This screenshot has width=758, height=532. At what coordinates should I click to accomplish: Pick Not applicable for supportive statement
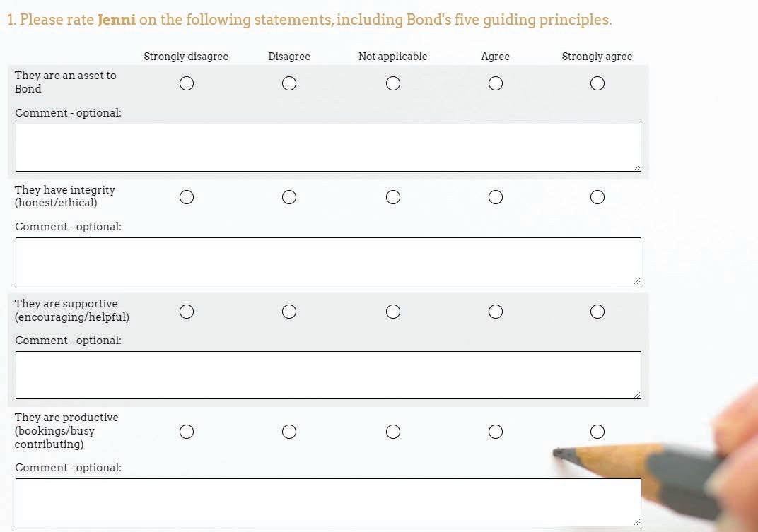coord(393,312)
